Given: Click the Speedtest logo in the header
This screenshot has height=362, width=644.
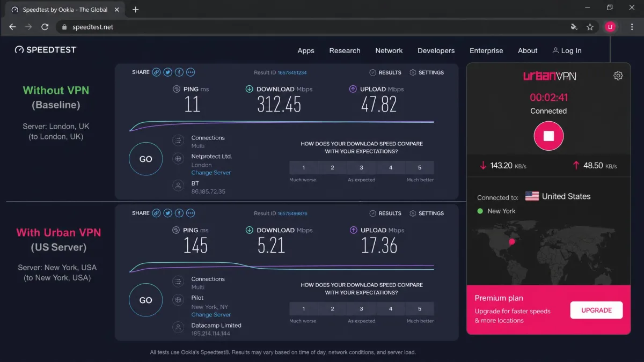Looking at the screenshot, I should 46,50.
